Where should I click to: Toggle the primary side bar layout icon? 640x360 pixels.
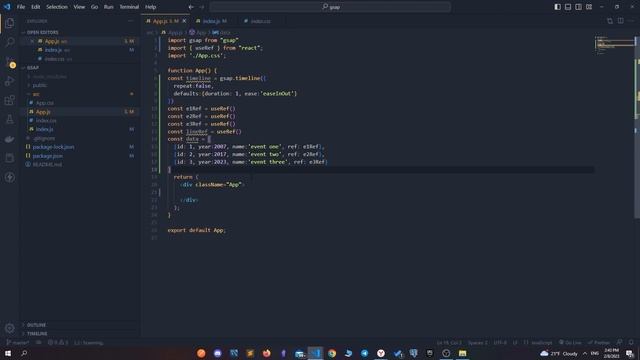click(x=558, y=7)
